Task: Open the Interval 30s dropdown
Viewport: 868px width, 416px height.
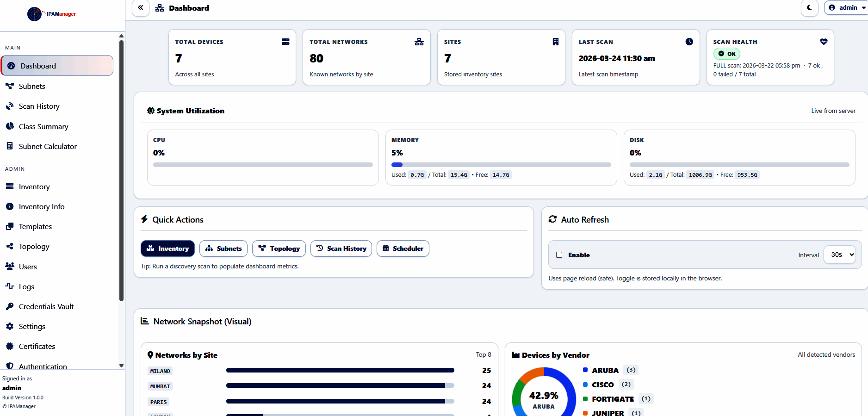Action: coord(840,255)
